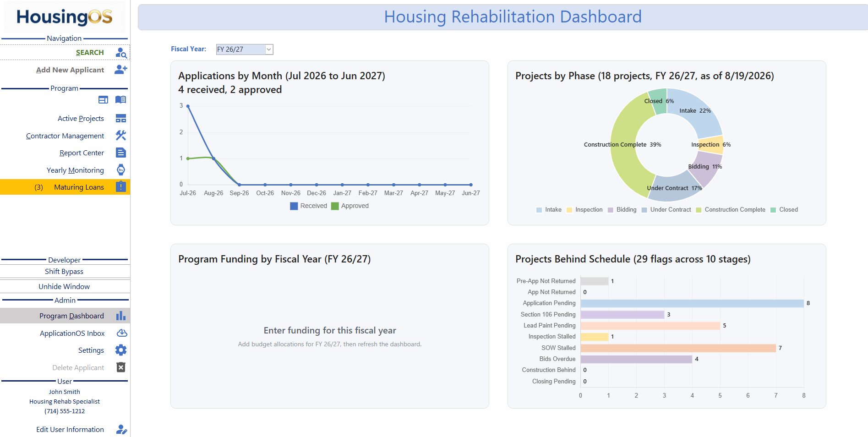Click 'Enter funding for this fiscal year' text

330,331
